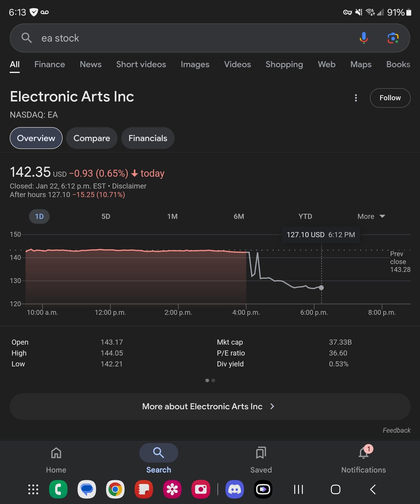Tap the system Home square button

[335, 489]
